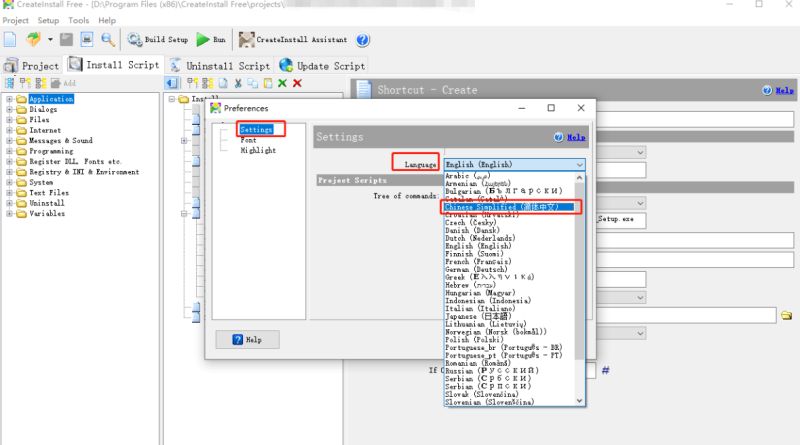800x445 pixels.
Task: Open the Tools menu
Action: [78, 20]
